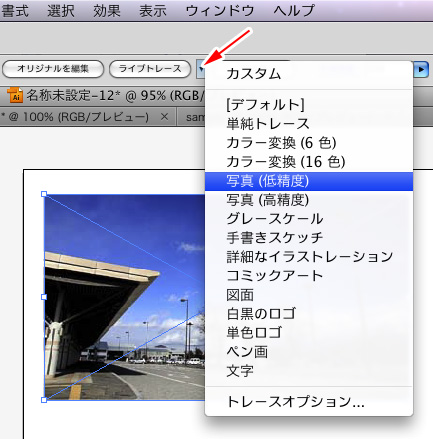Click the Ai document icon in title bar
Image resolution: width=433 pixels, height=439 pixels.
[x=15, y=95]
